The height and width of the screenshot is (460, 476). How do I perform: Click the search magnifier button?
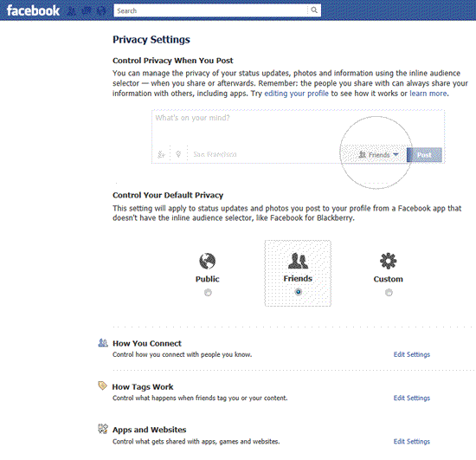coord(314,10)
